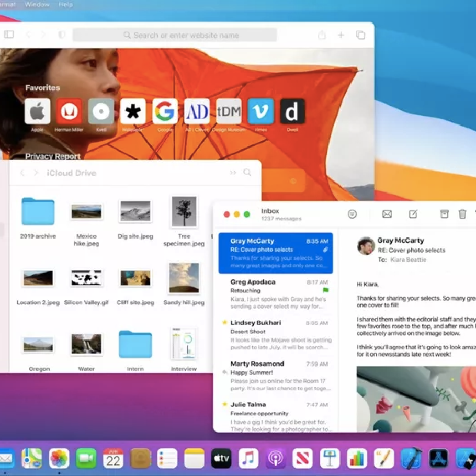This screenshot has height=476, width=476.
Task: Delete the email with trash icon
Action: tap(462, 214)
